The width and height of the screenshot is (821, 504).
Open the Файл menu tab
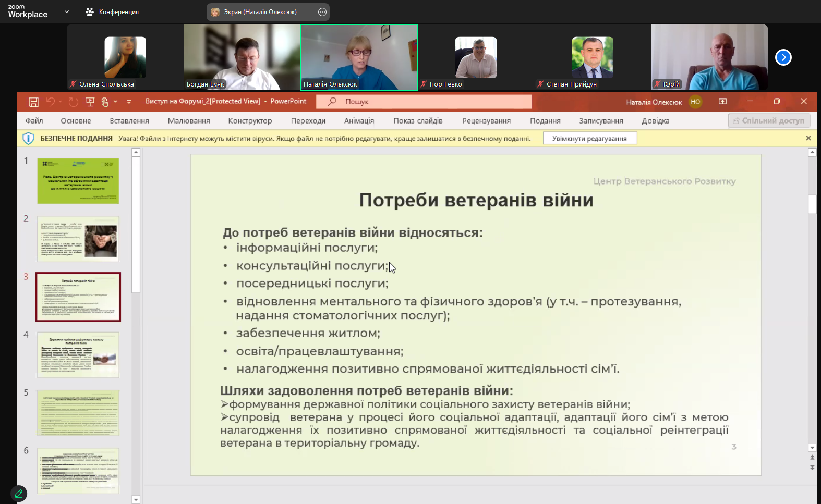click(34, 120)
